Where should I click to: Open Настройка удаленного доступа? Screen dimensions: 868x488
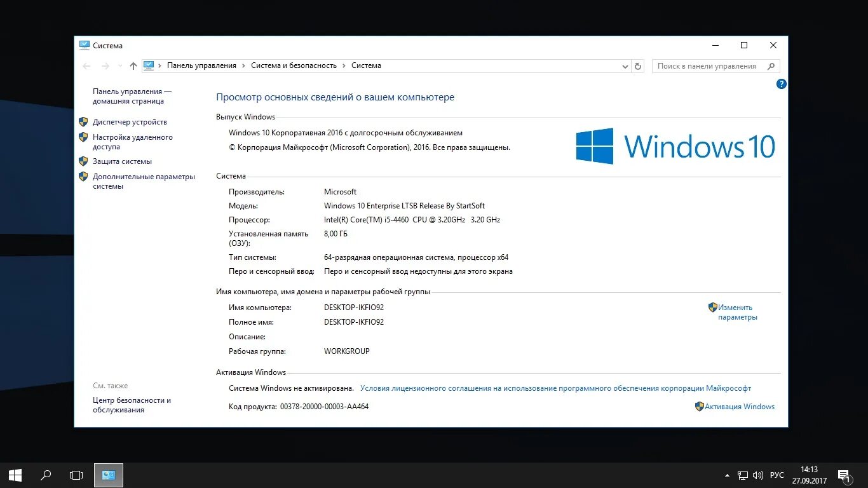click(x=133, y=142)
